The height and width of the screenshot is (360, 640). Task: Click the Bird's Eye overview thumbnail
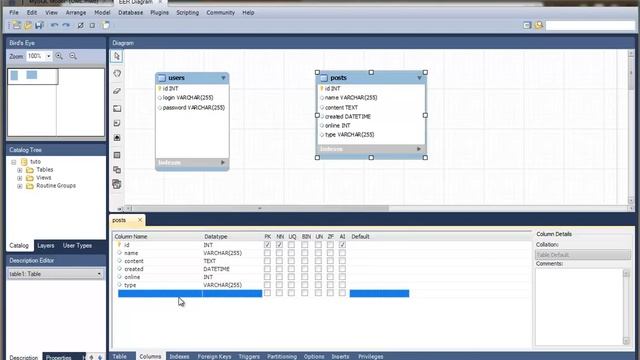[x=56, y=102]
